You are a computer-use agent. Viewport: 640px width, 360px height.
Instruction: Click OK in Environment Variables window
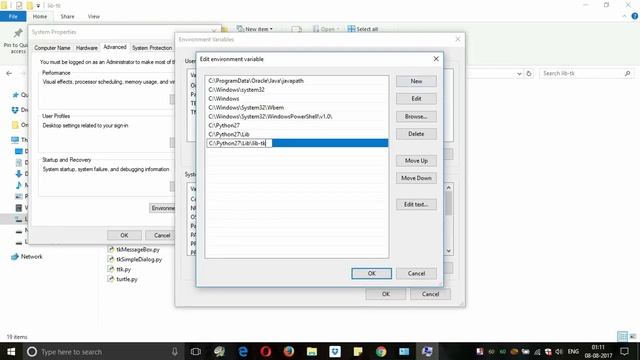point(386,294)
